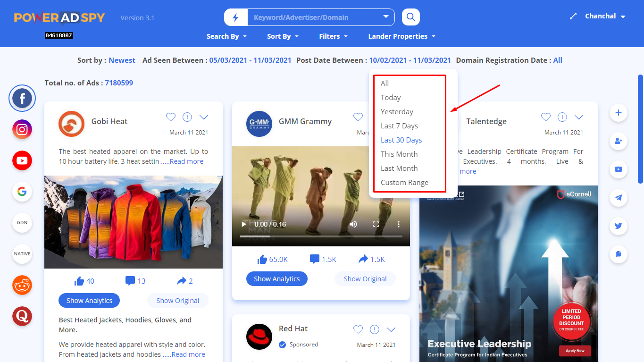Select 'Last 30 Days' option
This screenshot has height=362, width=644.
[401, 140]
